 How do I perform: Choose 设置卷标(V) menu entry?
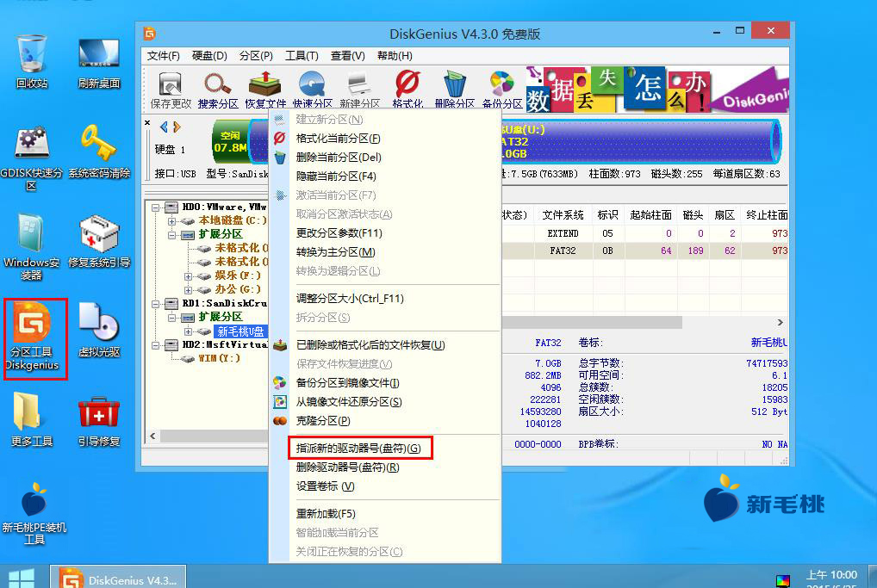385,486
